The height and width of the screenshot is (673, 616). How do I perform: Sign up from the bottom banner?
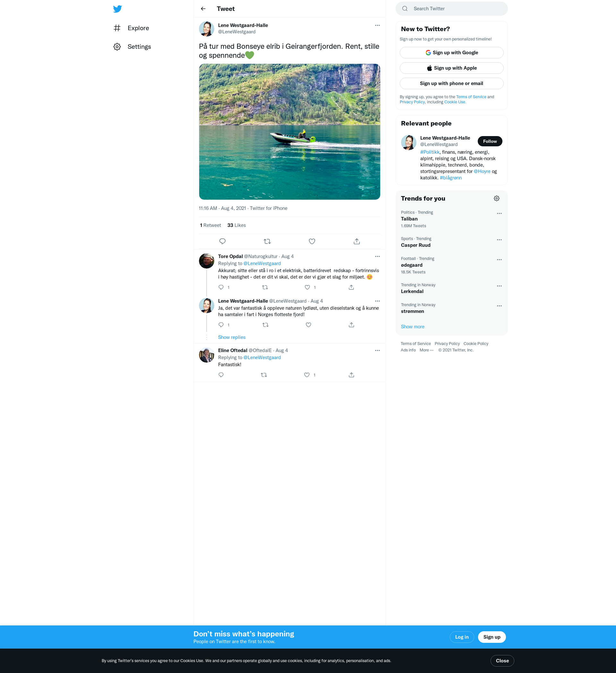tap(492, 637)
